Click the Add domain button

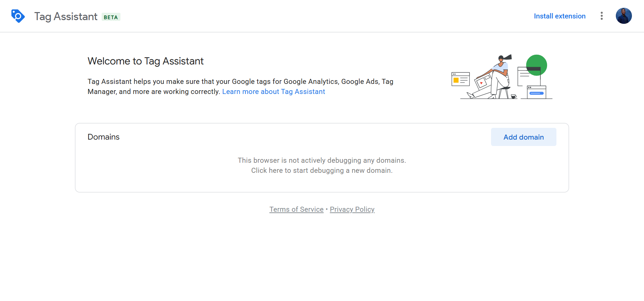click(524, 137)
